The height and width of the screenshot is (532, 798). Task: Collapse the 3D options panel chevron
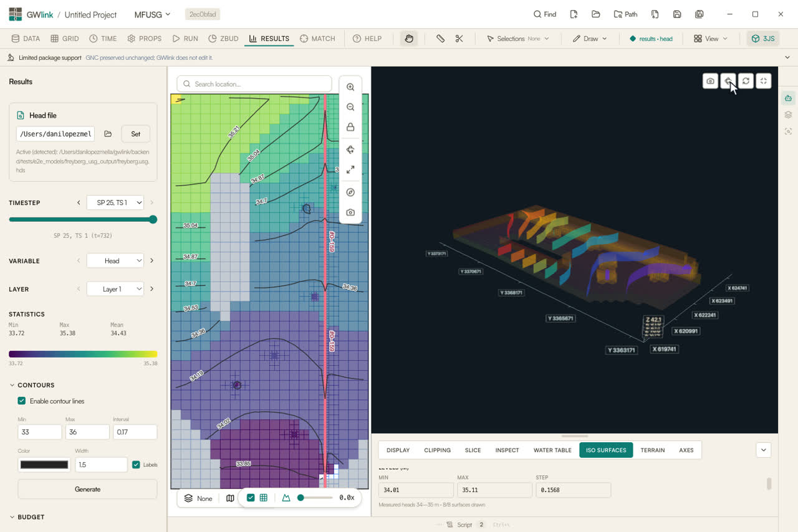763,450
